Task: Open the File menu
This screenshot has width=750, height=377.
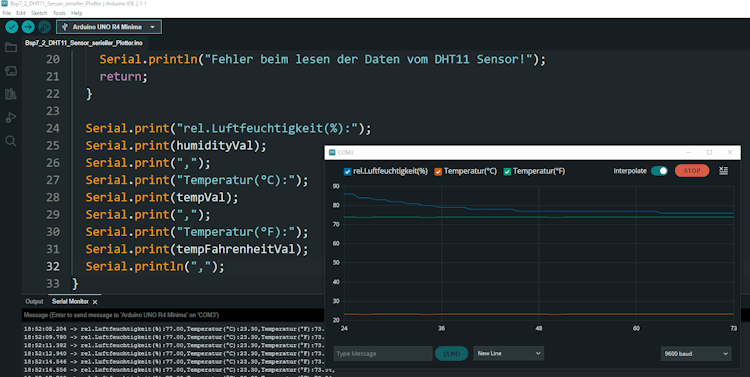Action: pyautogui.click(x=7, y=13)
